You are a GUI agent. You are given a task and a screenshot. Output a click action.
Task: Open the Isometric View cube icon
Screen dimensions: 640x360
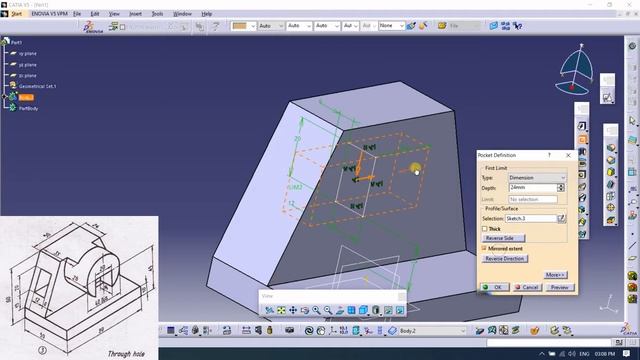[x=363, y=311]
